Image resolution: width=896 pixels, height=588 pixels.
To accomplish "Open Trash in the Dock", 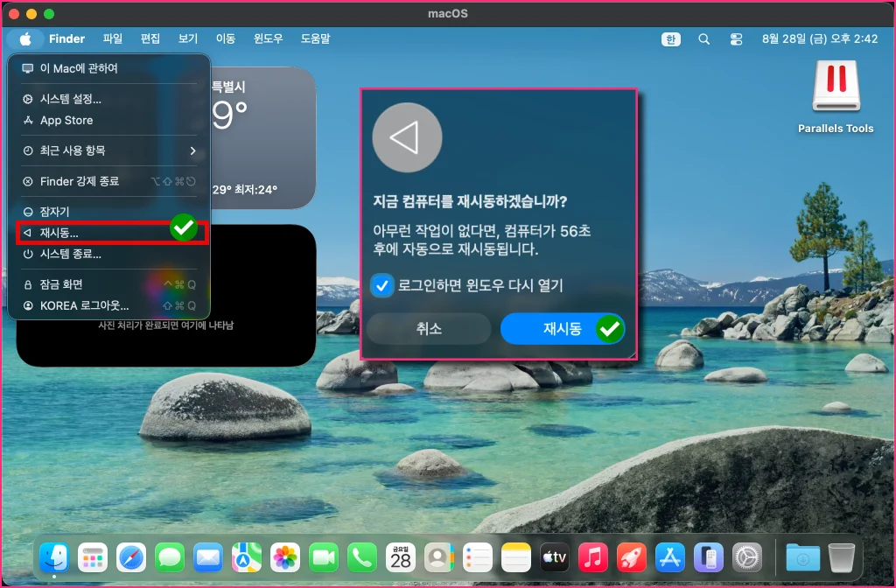I will tap(841, 557).
